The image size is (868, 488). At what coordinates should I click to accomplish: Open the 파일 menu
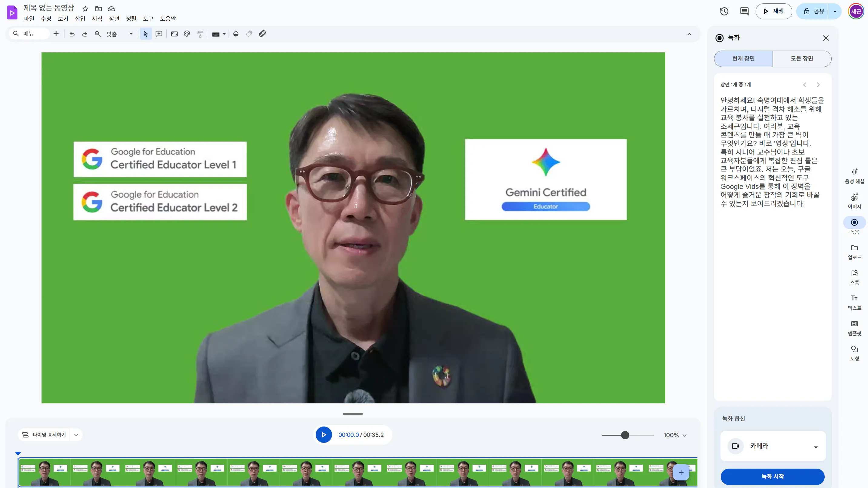[x=29, y=19]
